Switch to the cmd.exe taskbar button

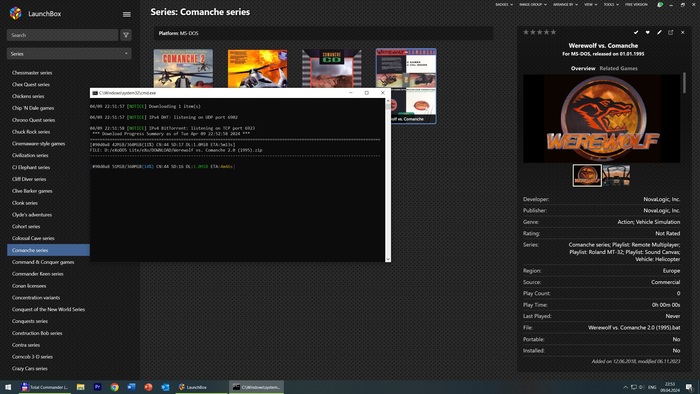tap(257, 387)
